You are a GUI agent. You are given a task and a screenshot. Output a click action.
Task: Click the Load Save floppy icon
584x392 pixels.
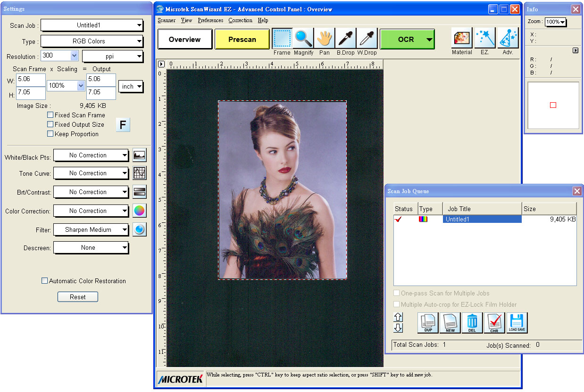pos(517,323)
